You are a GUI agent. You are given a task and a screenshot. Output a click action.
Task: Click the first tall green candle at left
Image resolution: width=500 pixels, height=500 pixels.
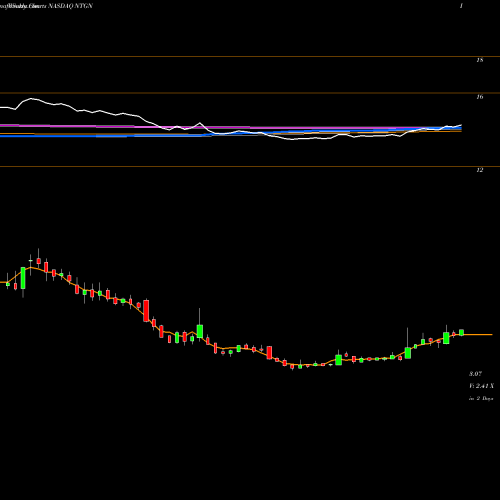[x=23, y=278]
